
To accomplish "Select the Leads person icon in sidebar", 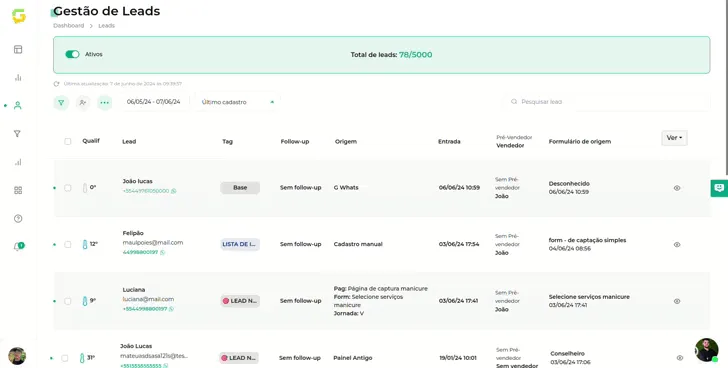I will [x=18, y=106].
